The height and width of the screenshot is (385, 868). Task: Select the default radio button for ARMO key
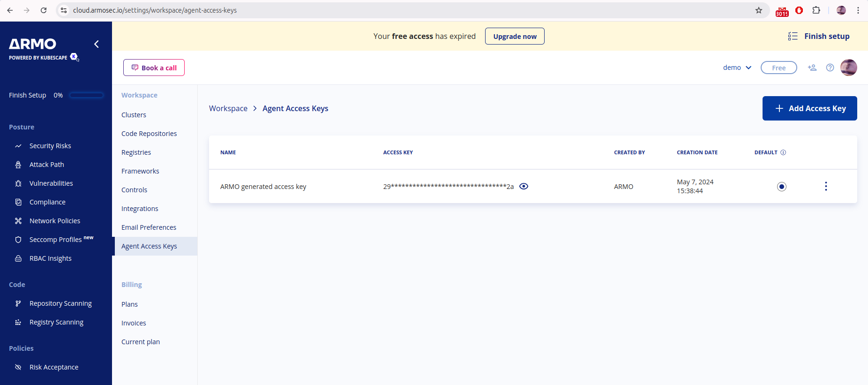pyautogui.click(x=782, y=187)
